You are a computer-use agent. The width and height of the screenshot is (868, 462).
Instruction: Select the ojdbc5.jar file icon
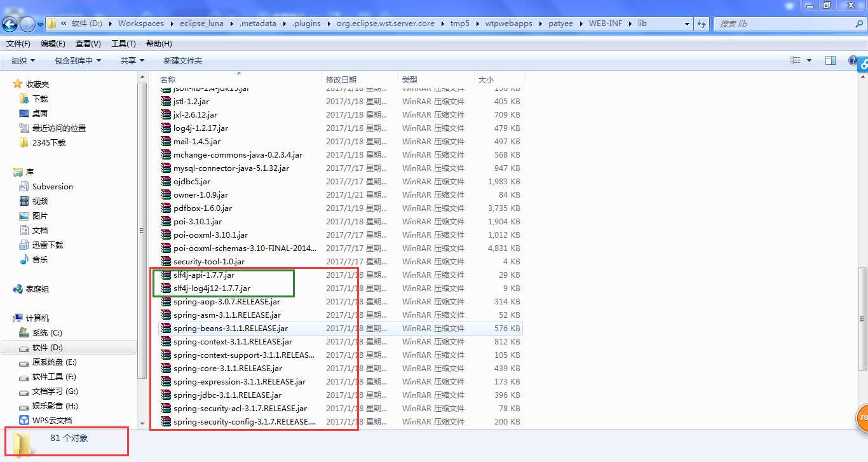click(x=165, y=181)
